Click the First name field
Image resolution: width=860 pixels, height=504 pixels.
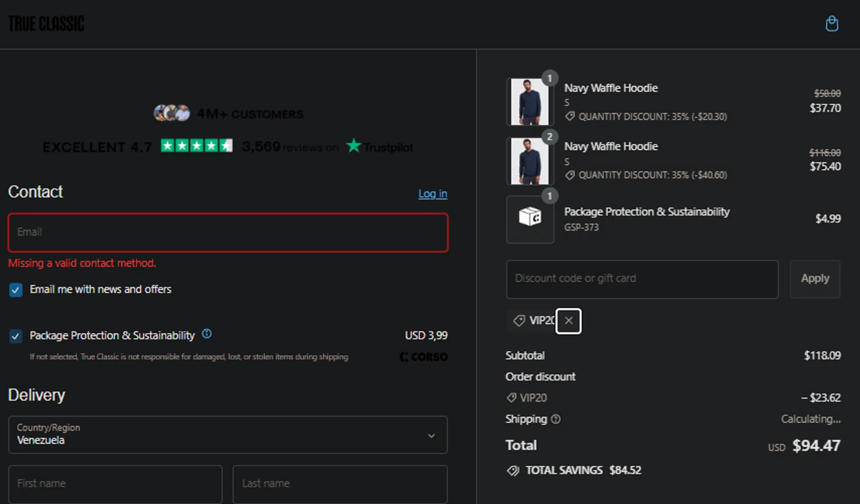[x=115, y=485]
